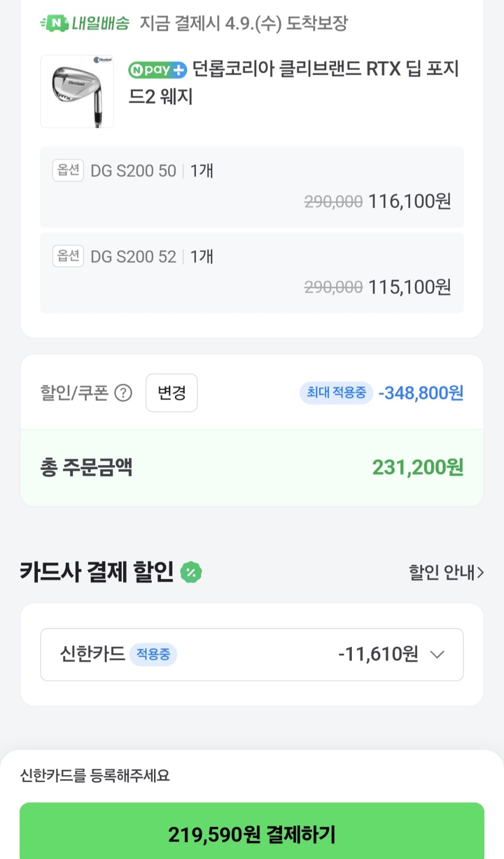Tap the 최대 적용중 badge

pyautogui.click(x=336, y=393)
